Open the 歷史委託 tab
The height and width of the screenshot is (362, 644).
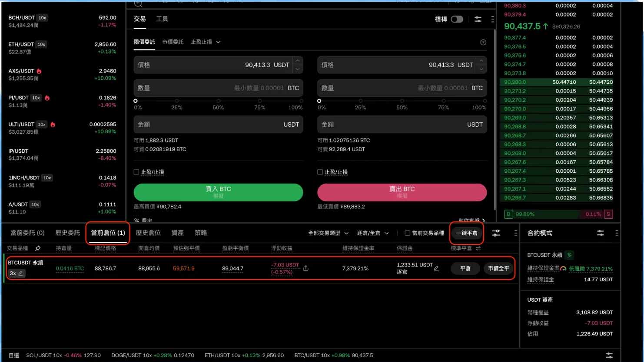[x=68, y=233]
